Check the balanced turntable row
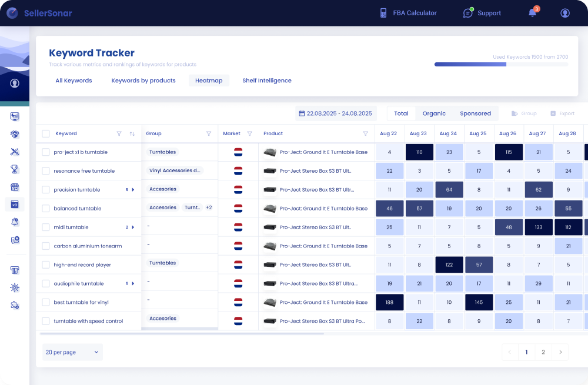The height and width of the screenshot is (385, 588). click(46, 209)
